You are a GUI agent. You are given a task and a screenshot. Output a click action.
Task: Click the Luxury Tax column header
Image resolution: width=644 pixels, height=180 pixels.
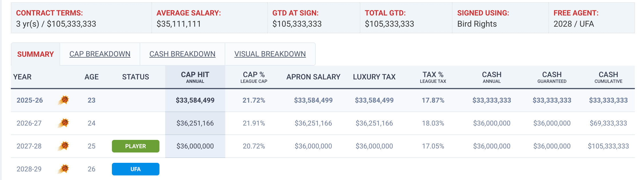click(374, 77)
